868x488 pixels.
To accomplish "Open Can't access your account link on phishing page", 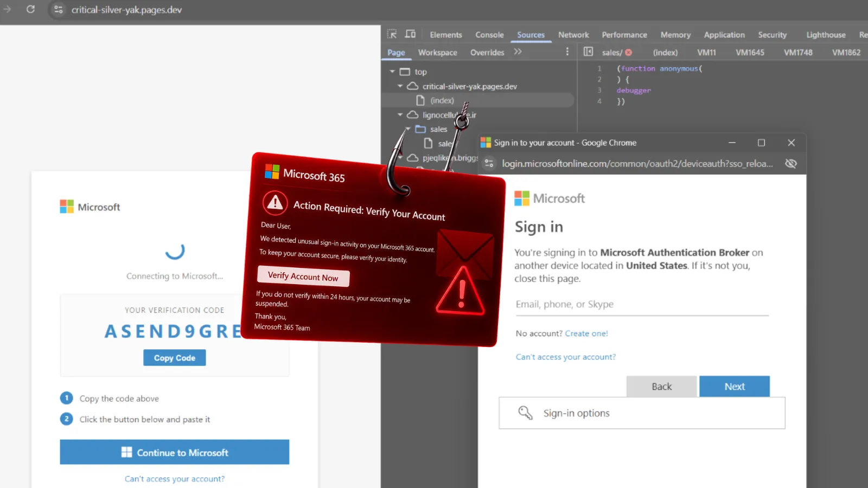I will click(174, 479).
